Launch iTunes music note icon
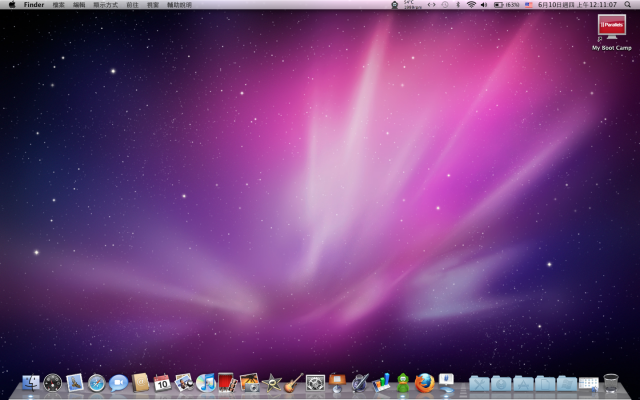The width and height of the screenshot is (640, 400). pyautogui.click(x=206, y=383)
